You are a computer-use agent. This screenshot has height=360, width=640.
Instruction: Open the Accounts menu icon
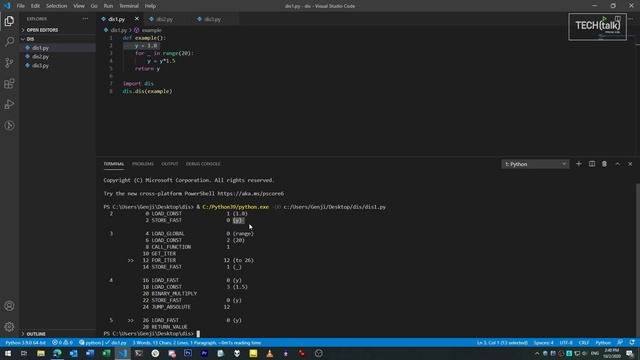tap(9, 306)
